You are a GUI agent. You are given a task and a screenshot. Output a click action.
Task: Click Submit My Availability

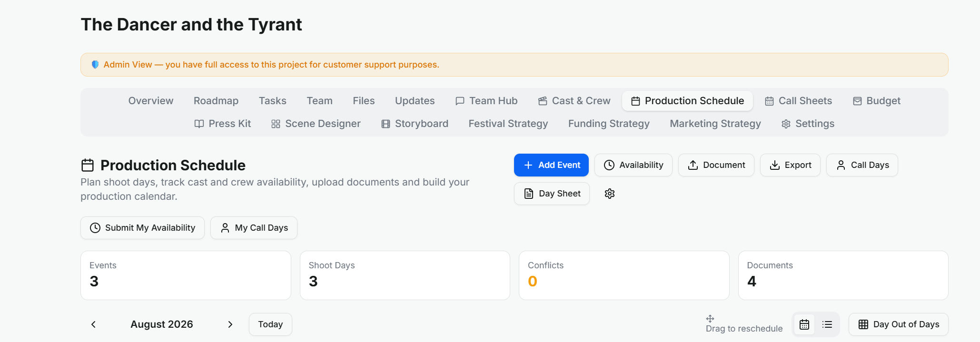[x=142, y=228]
